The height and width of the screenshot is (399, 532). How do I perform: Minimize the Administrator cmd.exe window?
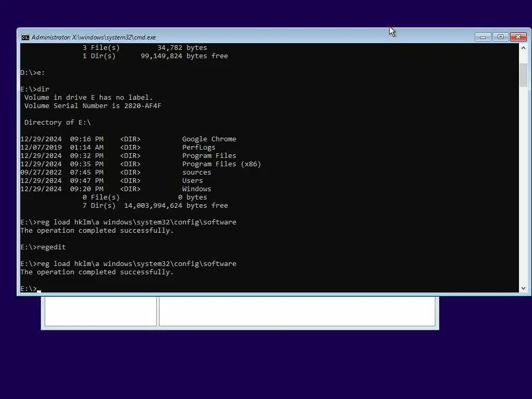click(483, 37)
